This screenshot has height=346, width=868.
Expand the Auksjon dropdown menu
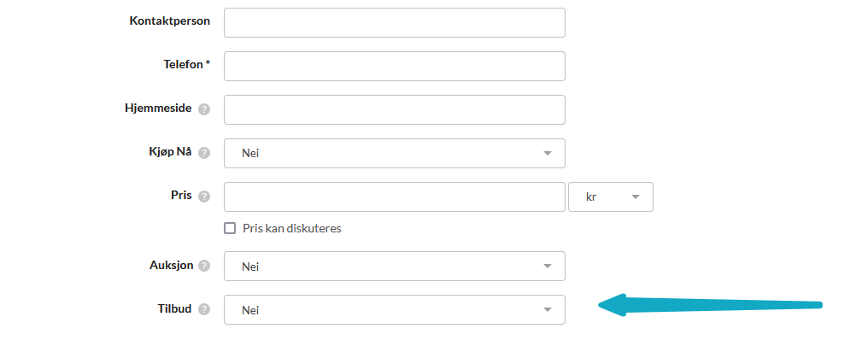point(394,266)
